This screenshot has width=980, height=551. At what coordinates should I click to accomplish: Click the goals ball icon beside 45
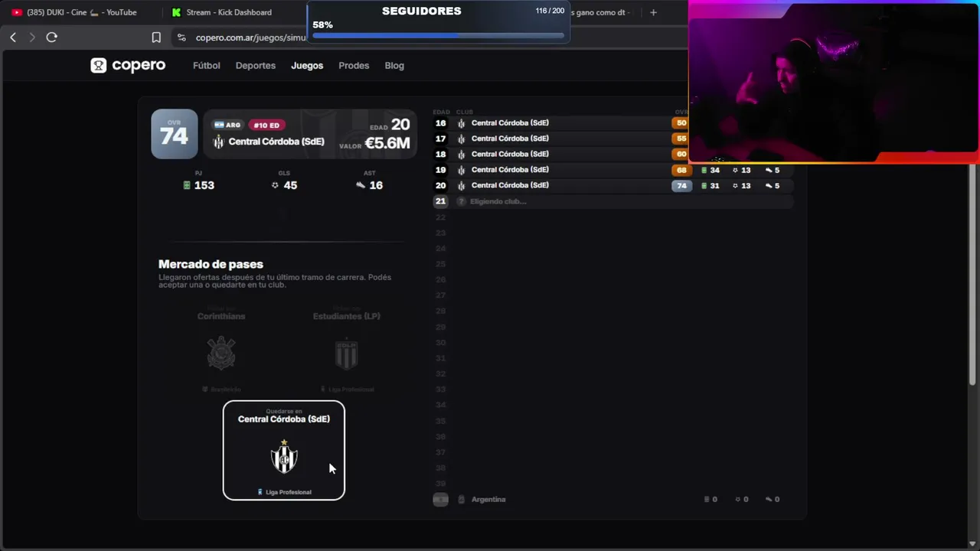[x=275, y=185]
